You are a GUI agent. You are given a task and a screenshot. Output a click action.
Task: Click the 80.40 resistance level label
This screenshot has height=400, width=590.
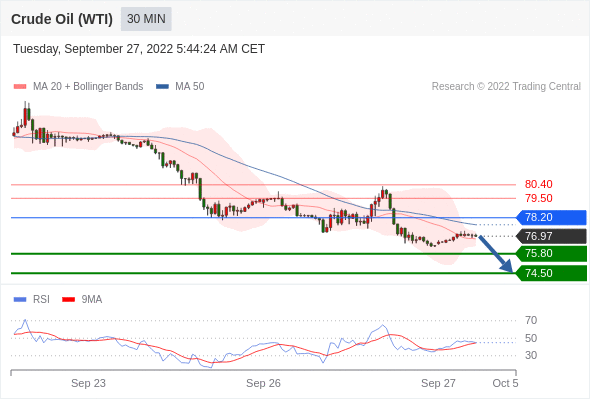[x=539, y=184]
